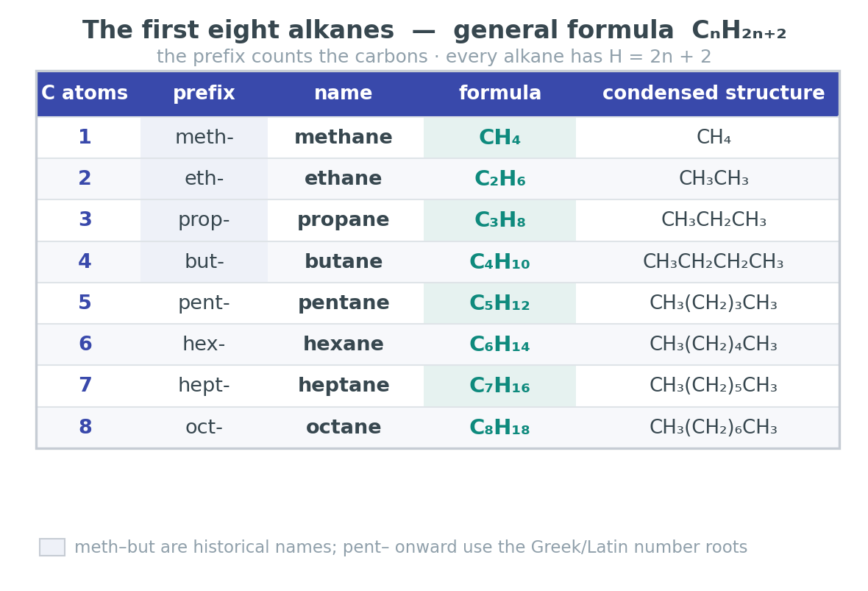
Task: Select the C₈H₁₈ formula cell
Action: click(500, 427)
